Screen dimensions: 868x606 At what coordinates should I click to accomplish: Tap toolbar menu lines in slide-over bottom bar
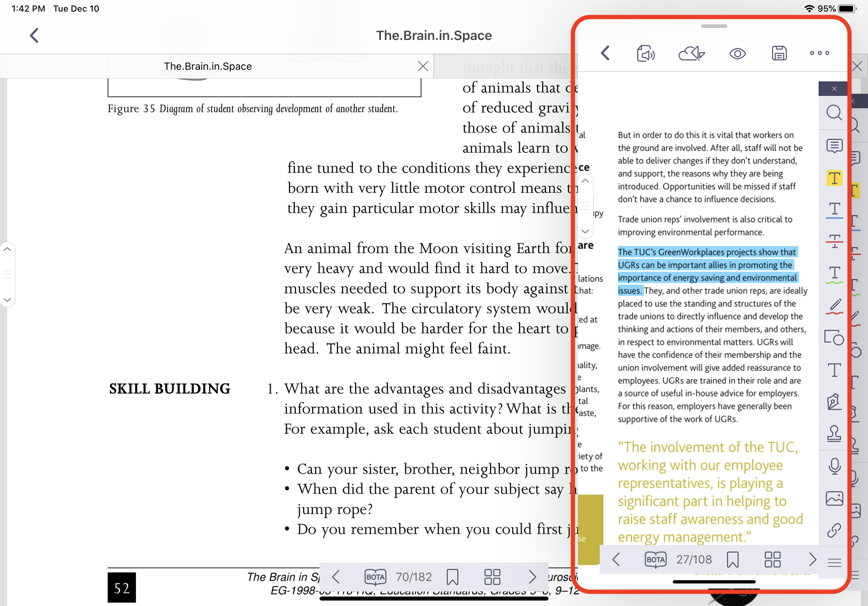click(834, 563)
